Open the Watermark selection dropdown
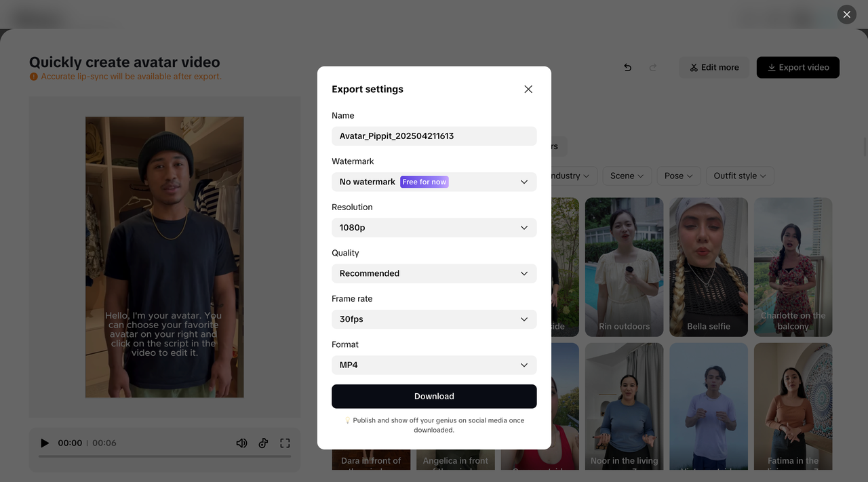The height and width of the screenshot is (482, 868). pos(524,182)
